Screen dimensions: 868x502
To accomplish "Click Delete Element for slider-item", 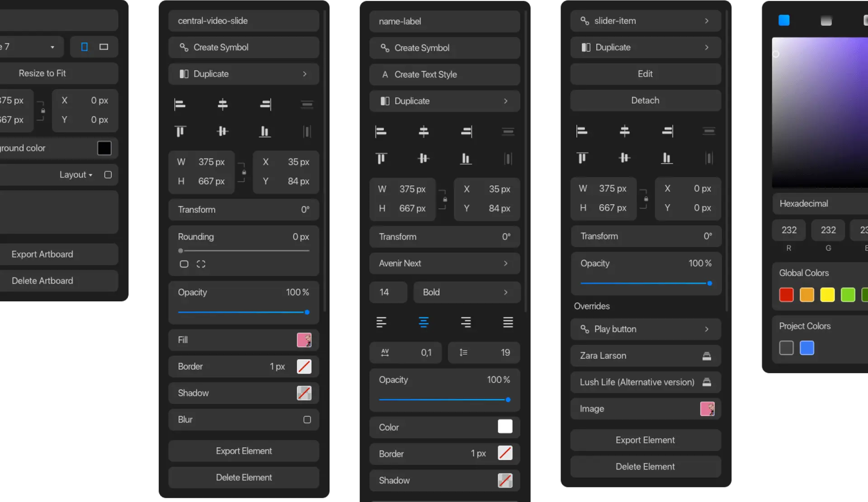I will click(x=645, y=467).
